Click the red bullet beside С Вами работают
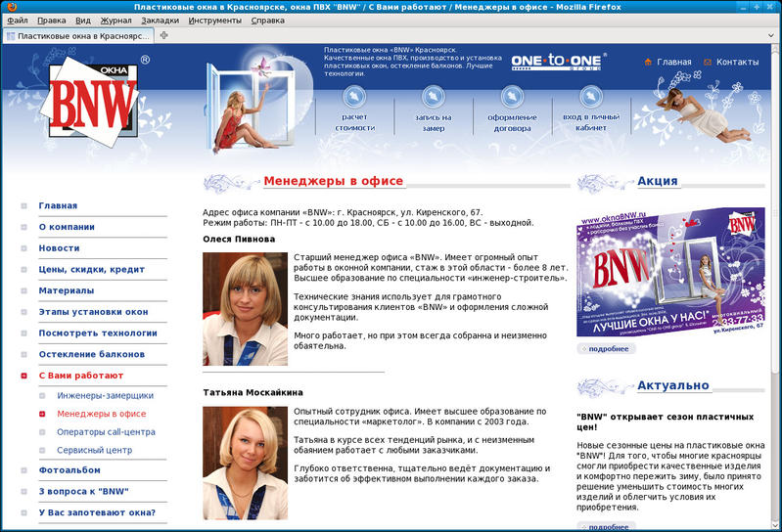Image resolution: width=782 pixels, height=532 pixels. [x=23, y=376]
